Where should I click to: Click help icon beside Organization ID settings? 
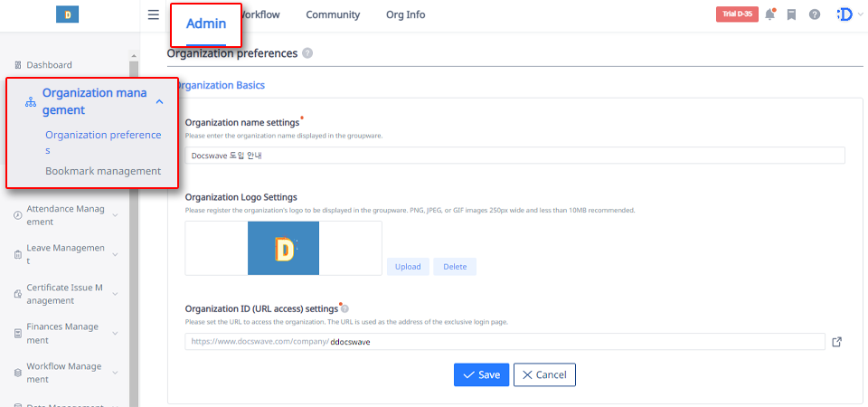point(344,308)
